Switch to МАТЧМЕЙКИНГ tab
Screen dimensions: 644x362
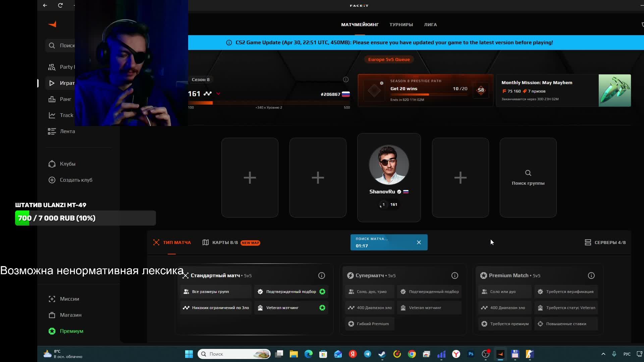tap(360, 24)
